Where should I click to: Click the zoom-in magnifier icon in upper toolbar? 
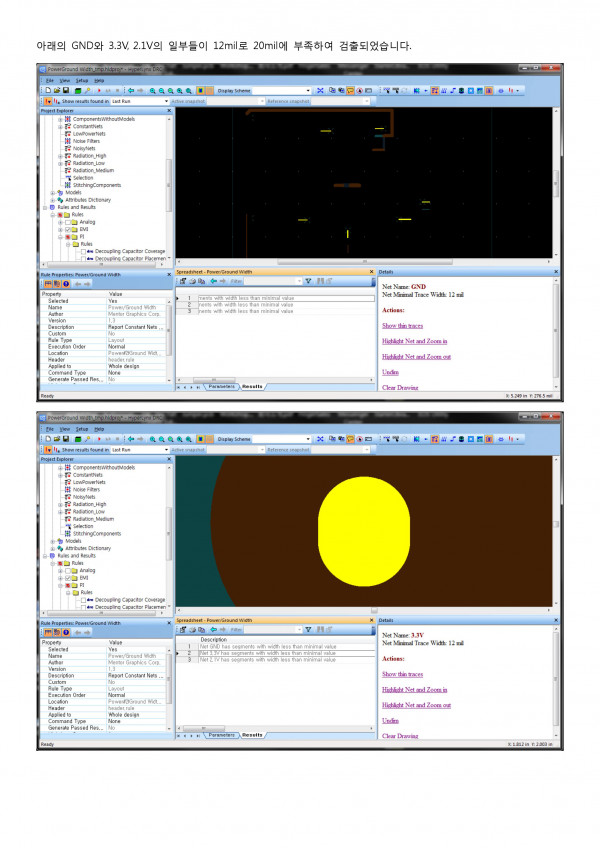coord(152,90)
